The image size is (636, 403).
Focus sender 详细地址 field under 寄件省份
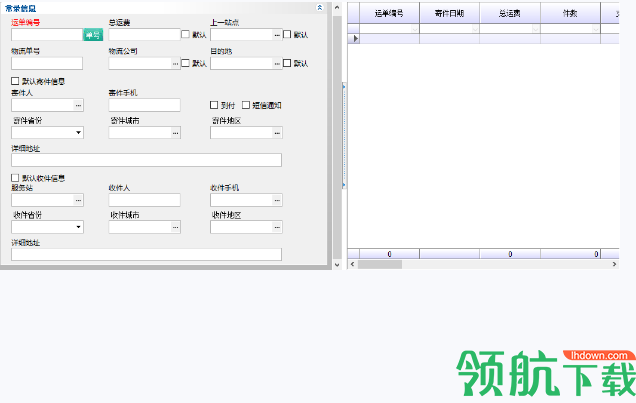click(x=146, y=160)
